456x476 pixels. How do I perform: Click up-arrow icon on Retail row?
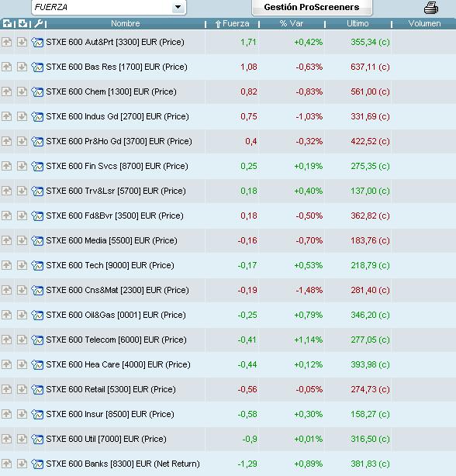pyautogui.click(x=6, y=389)
